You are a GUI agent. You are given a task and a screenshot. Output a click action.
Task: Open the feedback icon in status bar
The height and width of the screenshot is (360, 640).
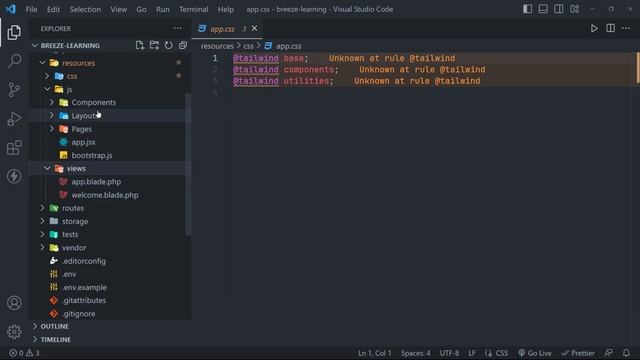point(609,353)
